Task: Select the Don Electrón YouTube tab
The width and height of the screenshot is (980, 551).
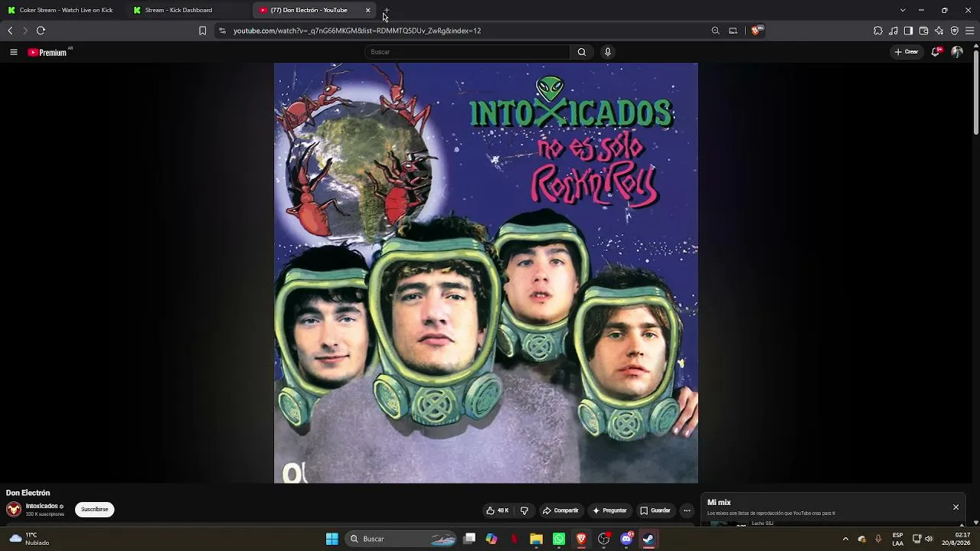Action: pyautogui.click(x=314, y=10)
